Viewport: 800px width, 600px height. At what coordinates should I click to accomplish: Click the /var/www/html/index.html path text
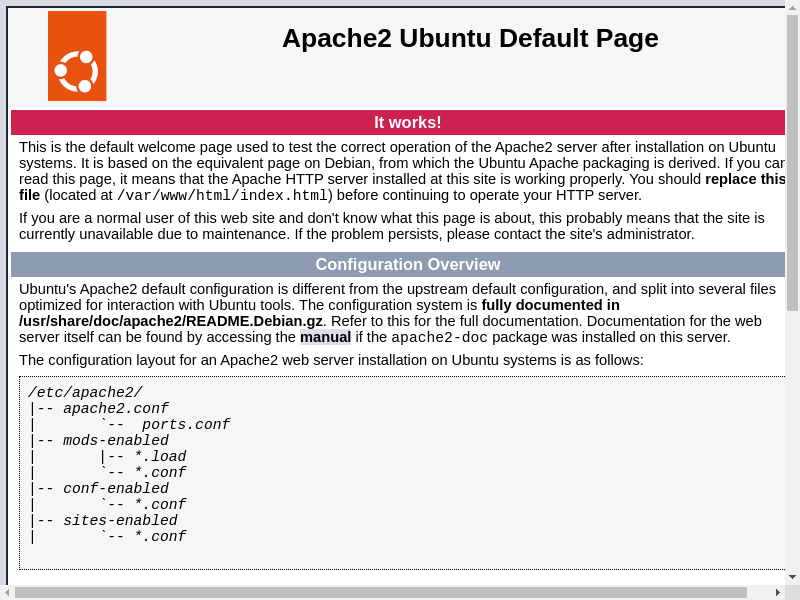[x=223, y=196]
